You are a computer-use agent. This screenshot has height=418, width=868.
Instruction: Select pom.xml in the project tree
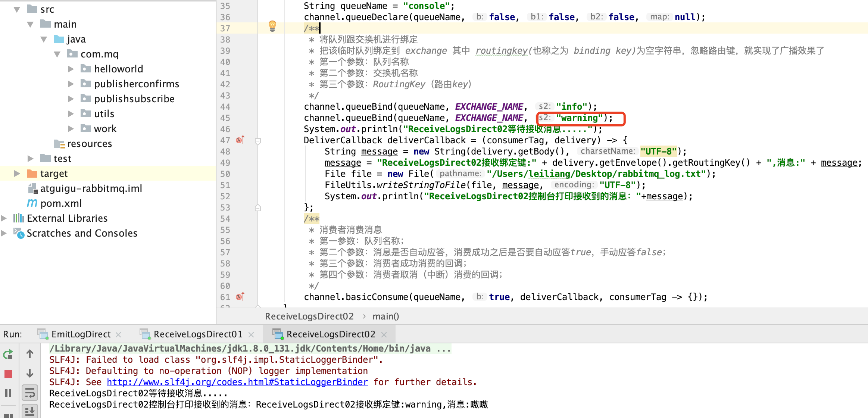click(x=61, y=203)
